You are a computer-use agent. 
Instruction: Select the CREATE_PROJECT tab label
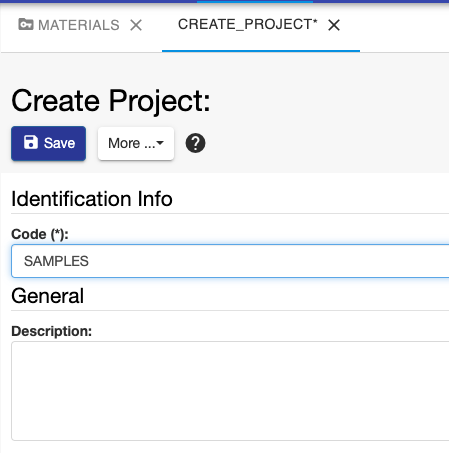(248, 24)
